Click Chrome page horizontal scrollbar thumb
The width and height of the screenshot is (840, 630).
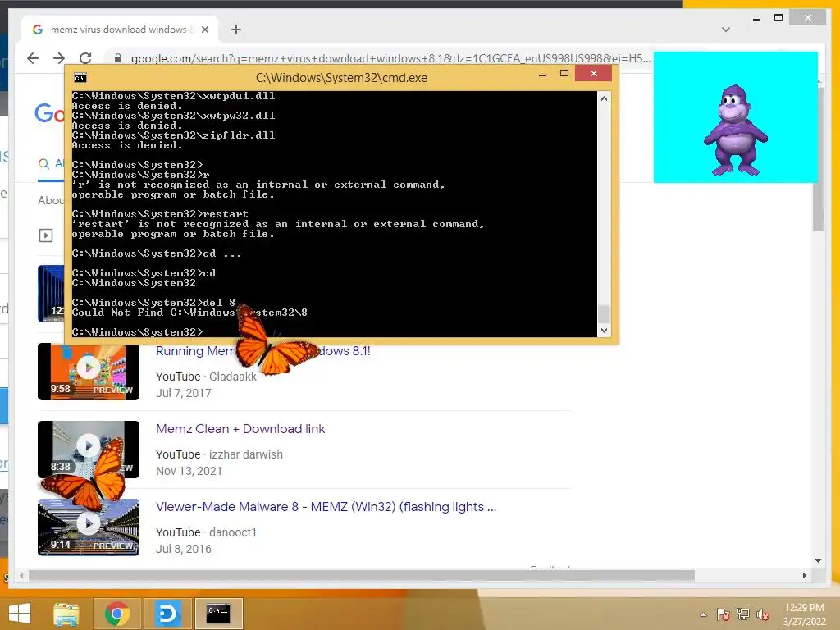[x=362, y=575]
